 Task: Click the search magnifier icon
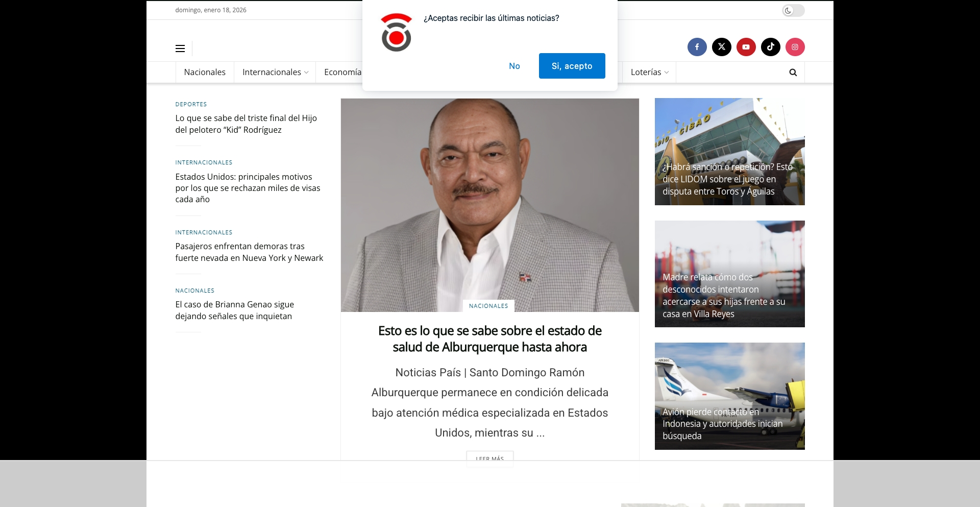click(792, 72)
